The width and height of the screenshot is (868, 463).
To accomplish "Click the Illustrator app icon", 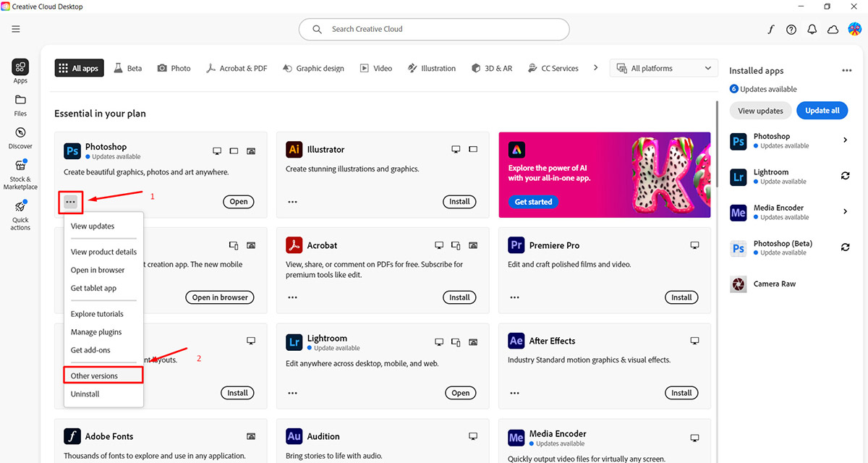I will (x=294, y=150).
